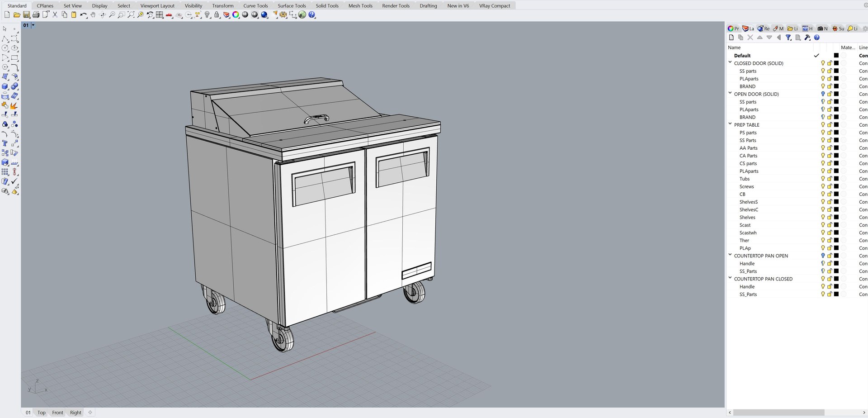Click the Explode icon in the left sidebar

tap(14, 105)
